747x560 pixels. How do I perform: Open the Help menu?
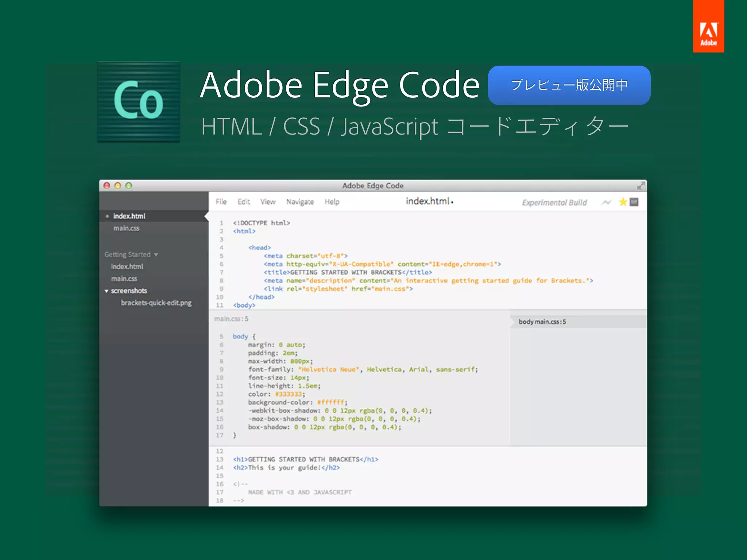click(332, 202)
